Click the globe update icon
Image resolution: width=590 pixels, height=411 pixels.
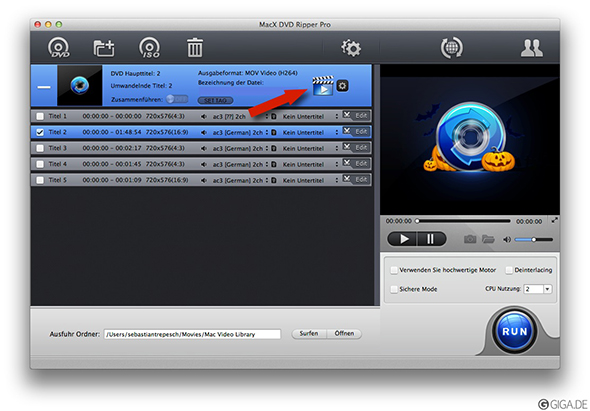click(x=452, y=47)
